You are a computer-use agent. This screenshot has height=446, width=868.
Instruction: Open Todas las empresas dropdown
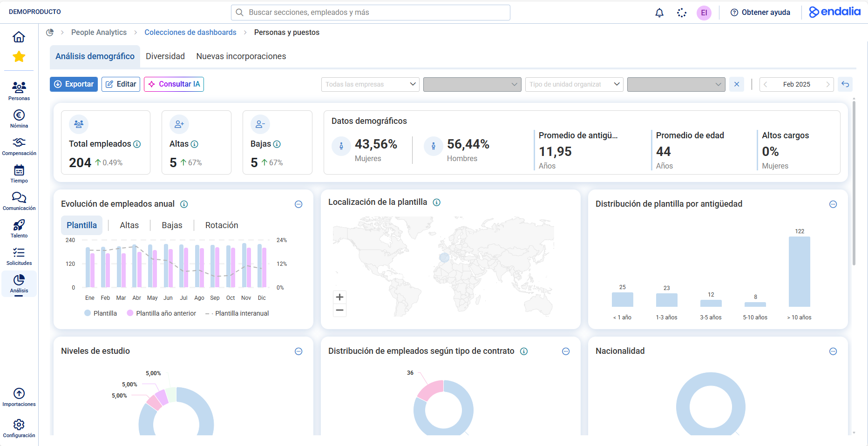(x=370, y=84)
